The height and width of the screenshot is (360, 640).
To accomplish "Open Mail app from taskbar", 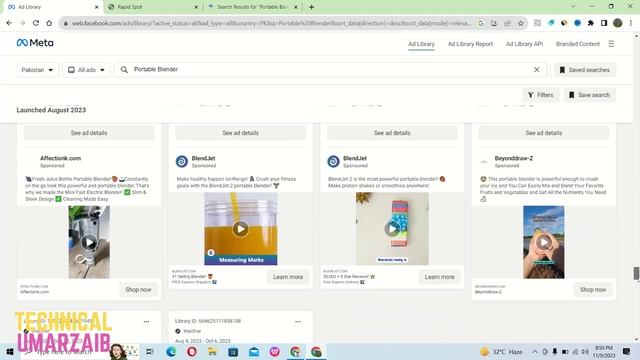I will (254, 351).
